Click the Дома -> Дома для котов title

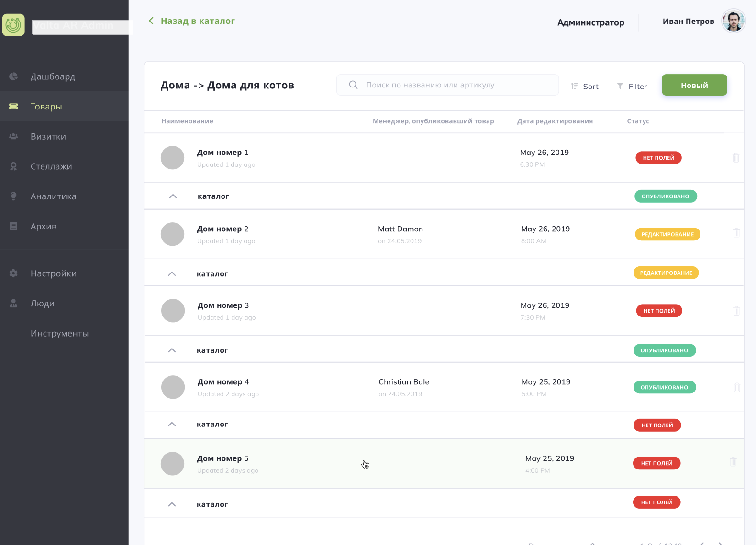click(x=227, y=86)
